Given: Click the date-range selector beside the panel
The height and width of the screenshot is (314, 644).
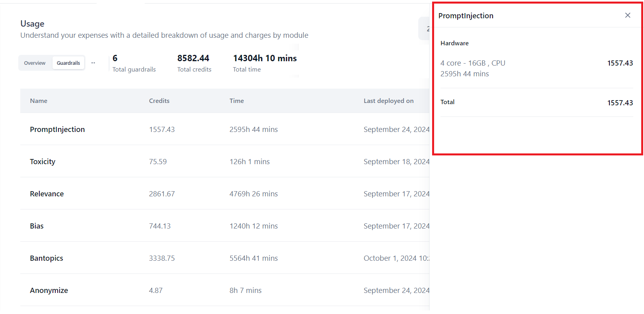Looking at the screenshot, I should pyautogui.click(x=425, y=29).
